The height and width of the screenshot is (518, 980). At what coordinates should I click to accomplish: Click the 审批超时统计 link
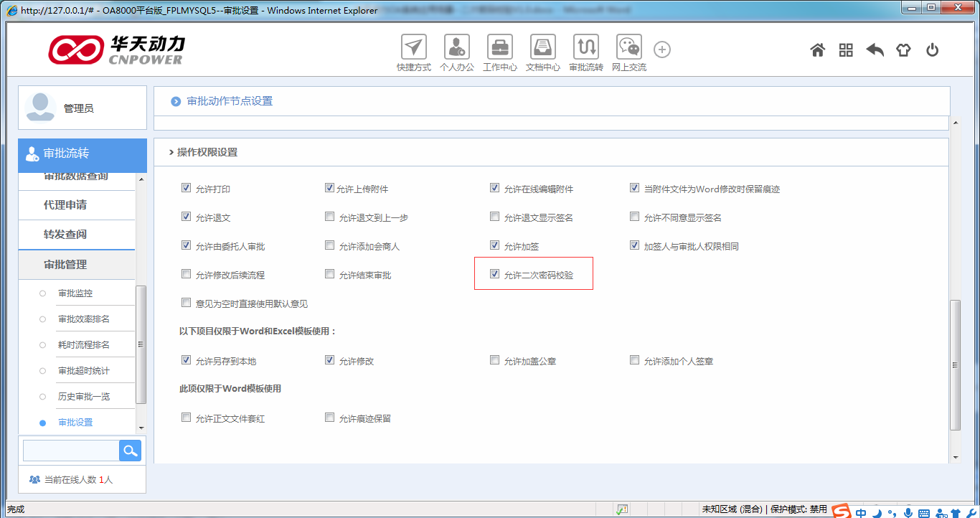click(84, 371)
